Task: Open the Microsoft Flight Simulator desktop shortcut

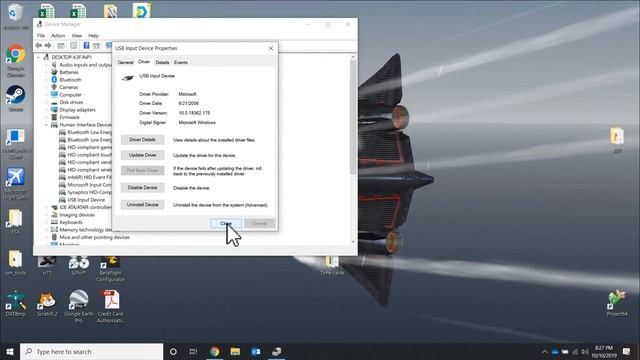Action: point(16,184)
